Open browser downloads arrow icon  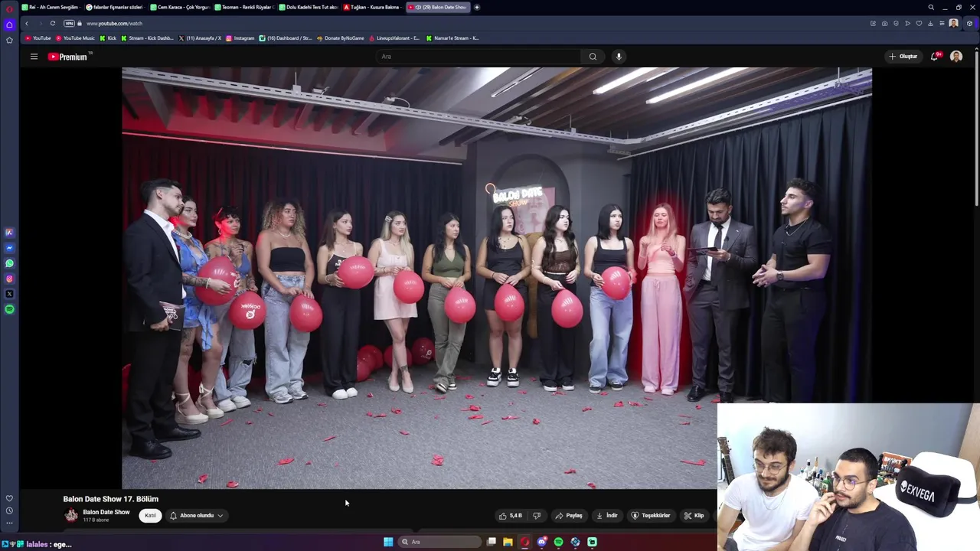coord(930,24)
